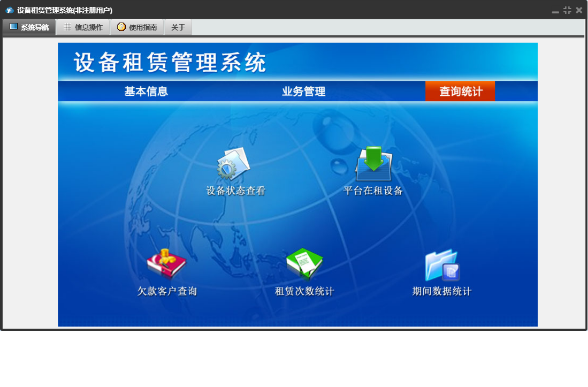Select the 关于 tab
The width and height of the screenshot is (588, 387).
[178, 27]
